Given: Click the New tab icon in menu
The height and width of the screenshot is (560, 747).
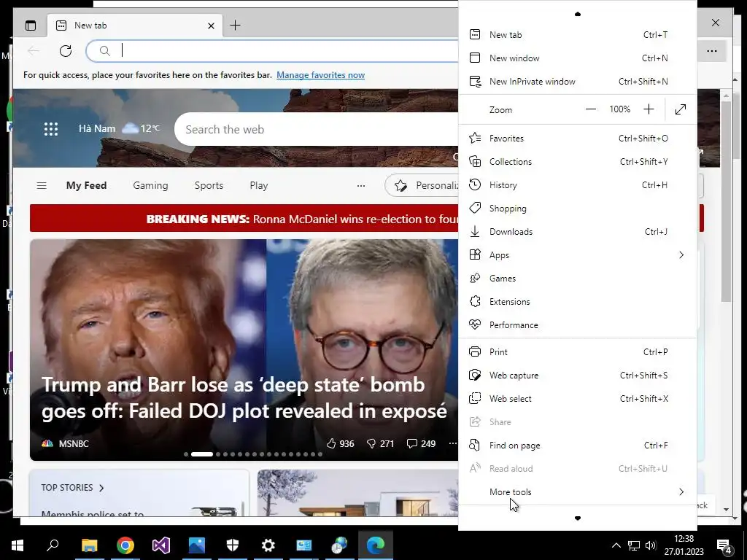Looking at the screenshot, I should point(474,34).
